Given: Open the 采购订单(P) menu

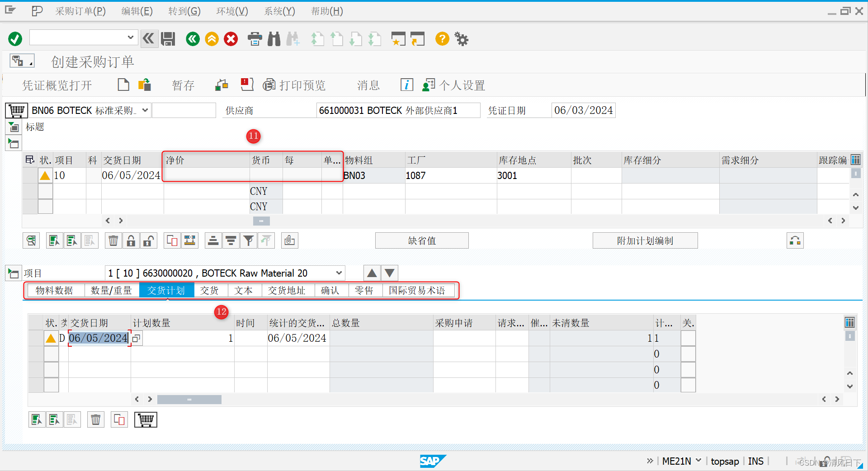Looking at the screenshot, I should 80,11.
